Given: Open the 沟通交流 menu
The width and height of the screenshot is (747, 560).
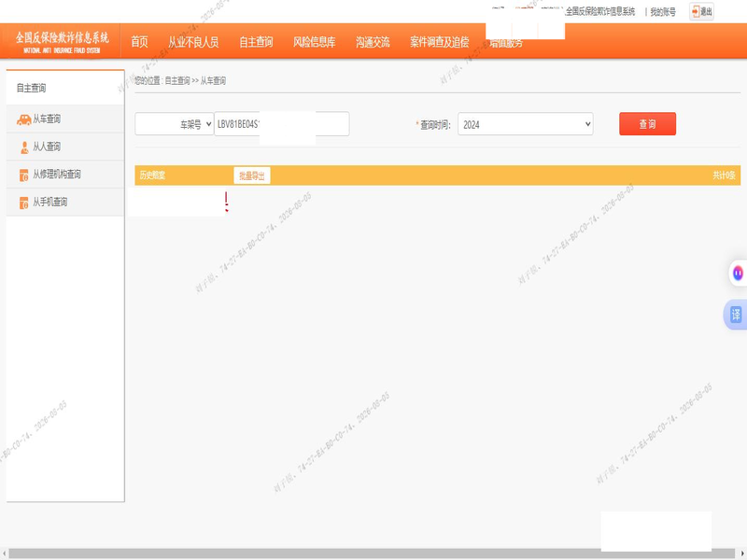Looking at the screenshot, I should 373,42.
